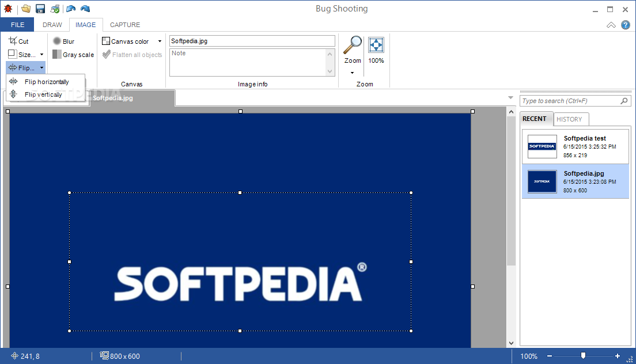This screenshot has height=364, width=636.
Task: Click the cursor position icon in the status bar
Action: tap(14, 356)
